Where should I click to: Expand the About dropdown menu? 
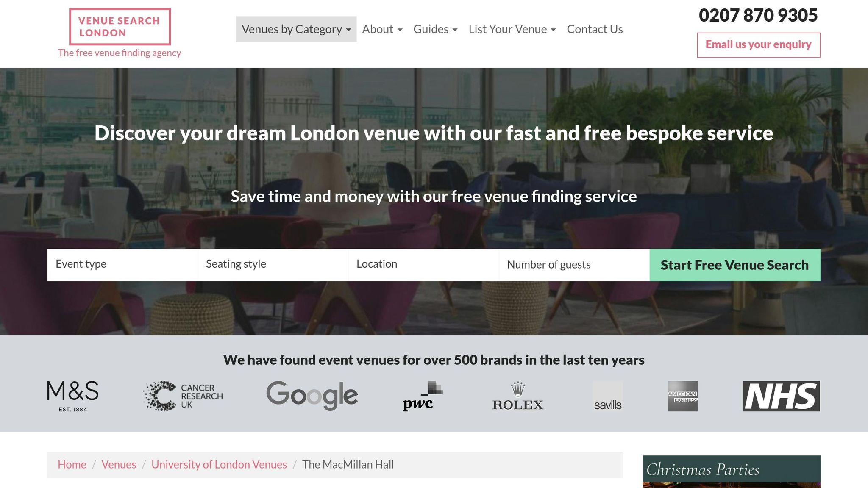[382, 29]
